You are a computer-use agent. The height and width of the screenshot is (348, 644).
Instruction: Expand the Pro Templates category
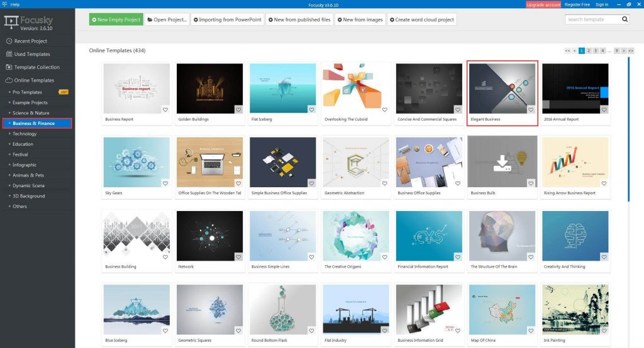(x=27, y=92)
